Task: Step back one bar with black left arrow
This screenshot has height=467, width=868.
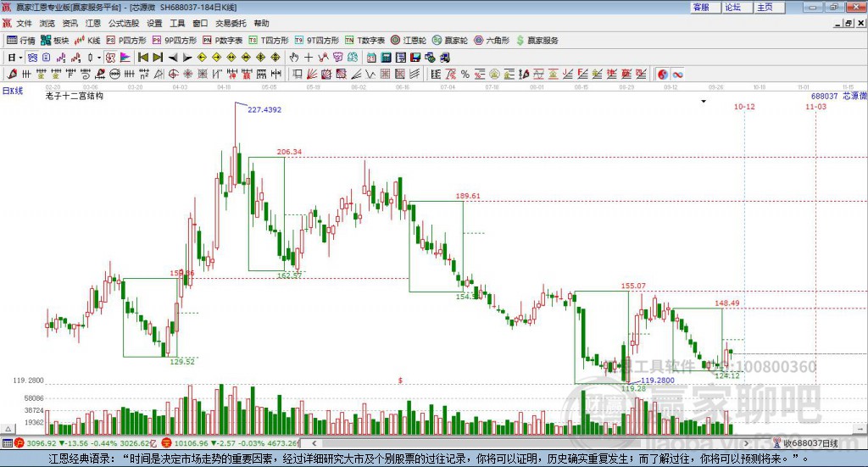Action: click(x=173, y=58)
